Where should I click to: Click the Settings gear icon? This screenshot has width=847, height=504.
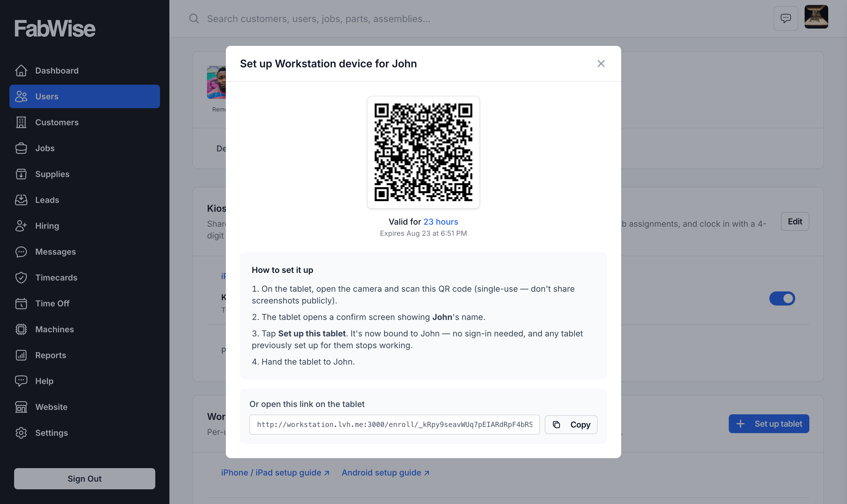click(21, 433)
